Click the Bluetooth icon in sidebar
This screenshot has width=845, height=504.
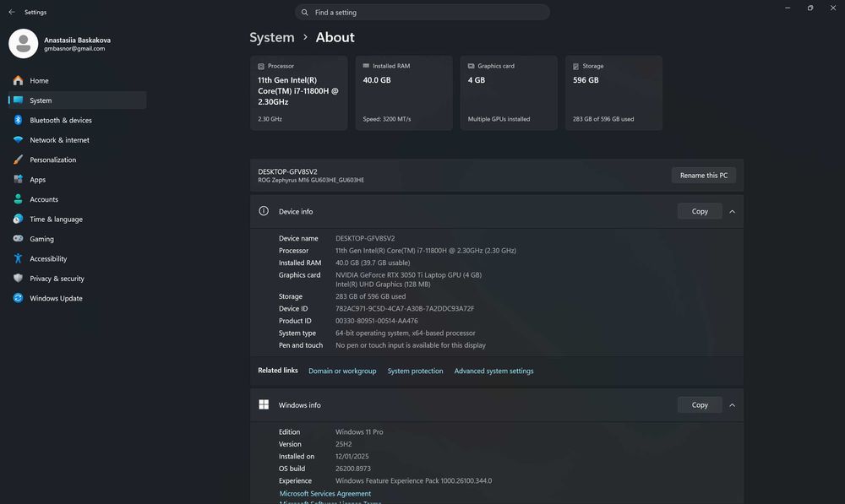click(x=19, y=120)
